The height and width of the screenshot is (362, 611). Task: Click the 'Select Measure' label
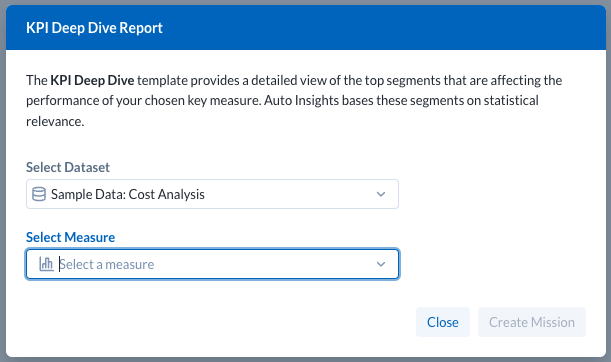point(71,237)
